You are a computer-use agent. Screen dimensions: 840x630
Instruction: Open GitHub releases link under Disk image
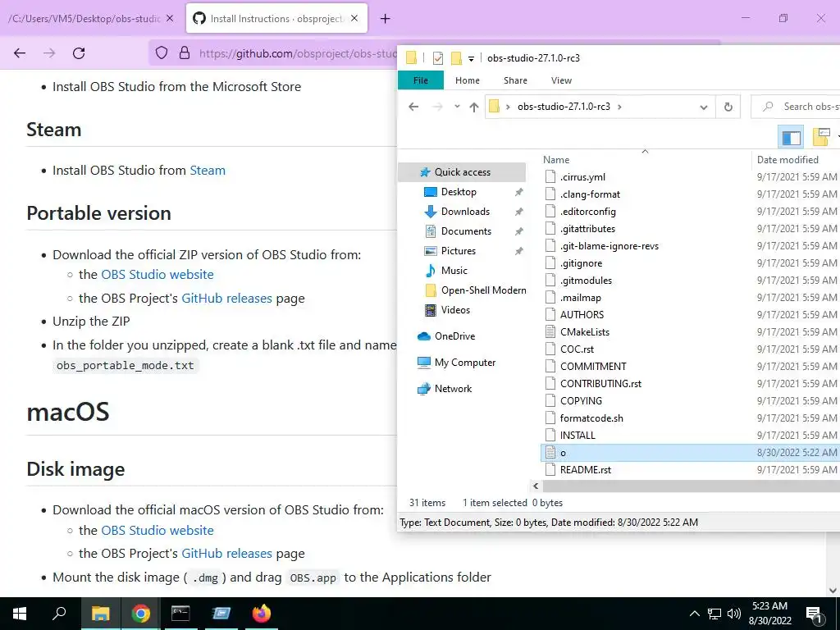click(226, 554)
